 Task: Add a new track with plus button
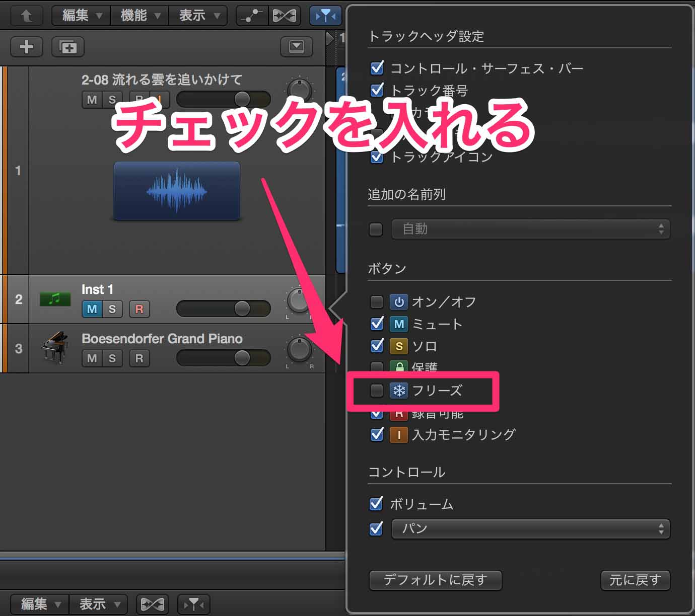click(26, 47)
